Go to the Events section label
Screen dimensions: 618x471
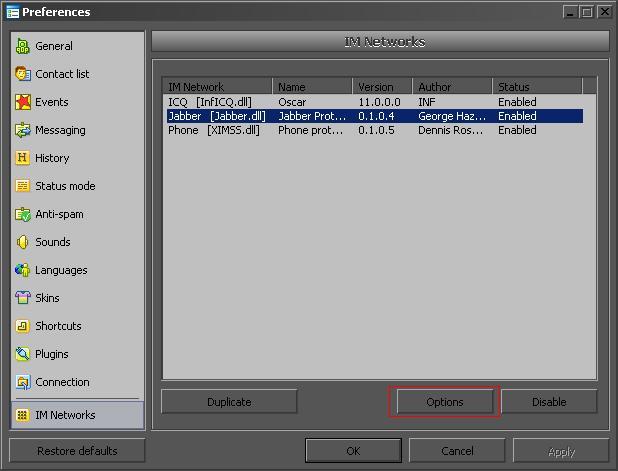(52, 102)
